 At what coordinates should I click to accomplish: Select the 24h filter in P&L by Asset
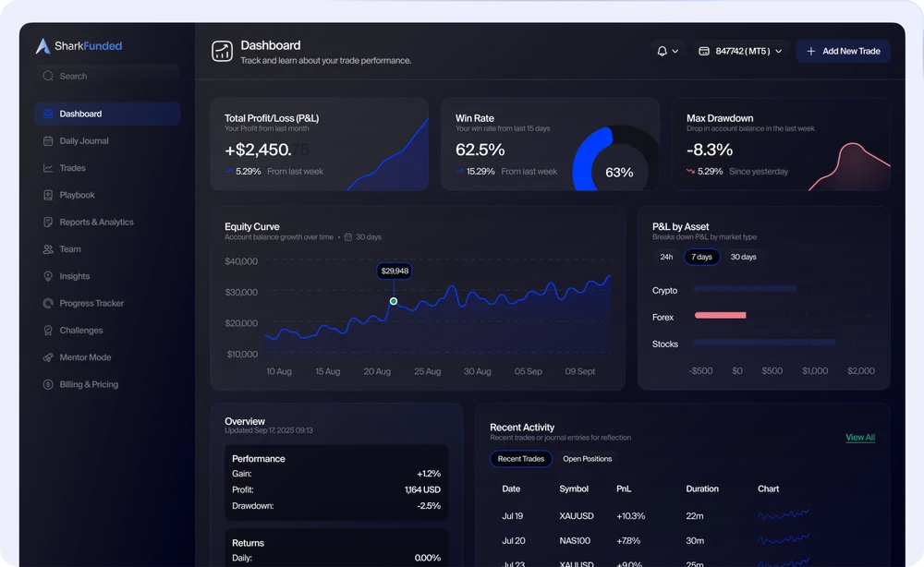click(x=665, y=257)
